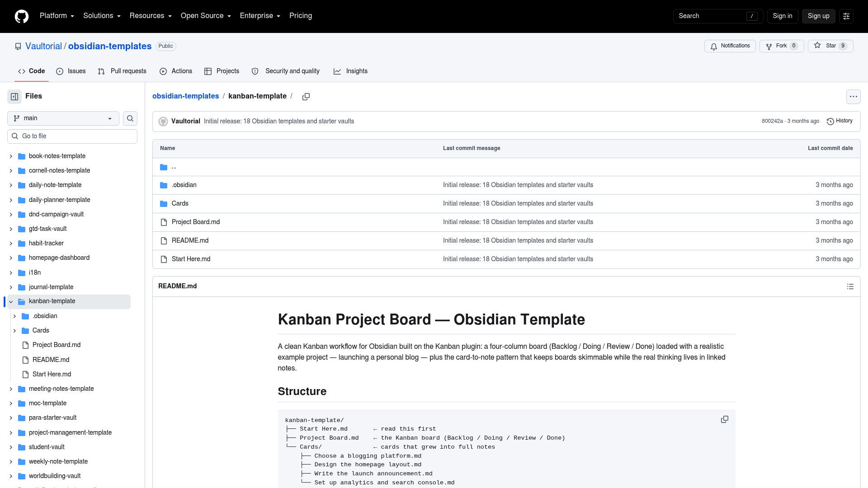Image resolution: width=868 pixels, height=488 pixels.
Task: Open the Resources menu
Action: pyautogui.click(x=151, y=16)
